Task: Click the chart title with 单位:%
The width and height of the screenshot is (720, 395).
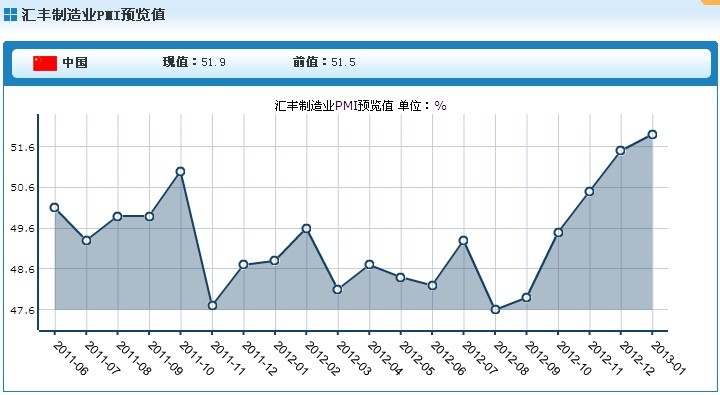Action: point(360,106)
